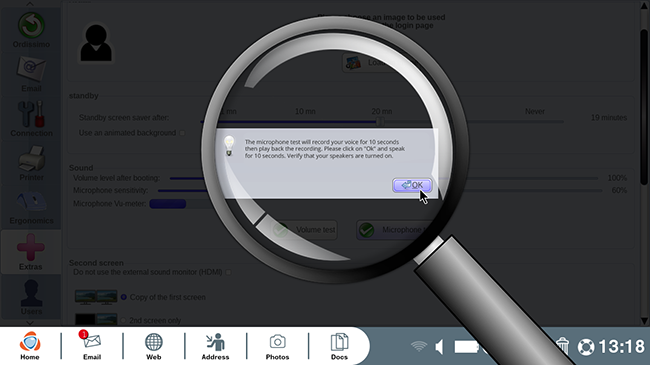Open the Address book in the taskbar
This screenshot has height=365, width=650.
pos(215,347)
